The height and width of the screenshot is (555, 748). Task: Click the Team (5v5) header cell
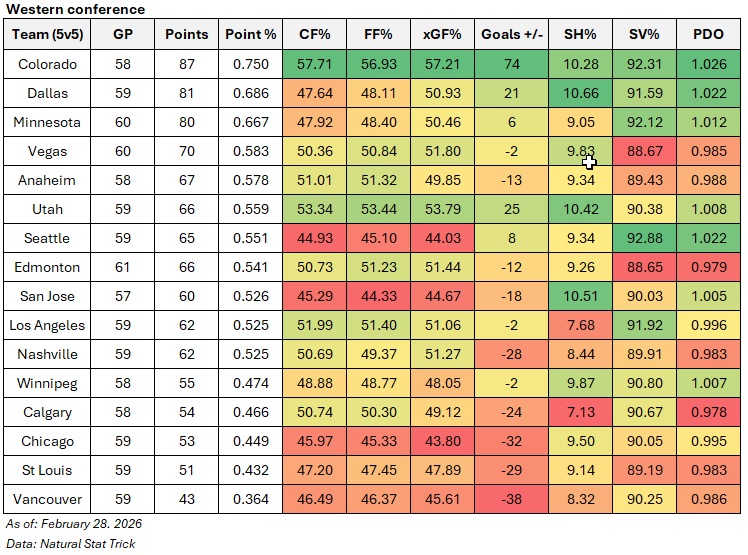coord(47,34)
